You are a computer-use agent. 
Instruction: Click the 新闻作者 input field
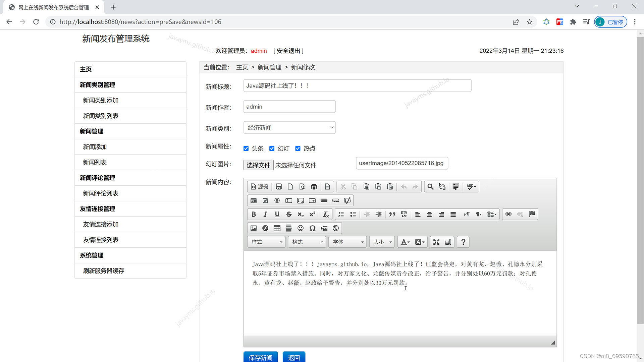coord(289,107)
